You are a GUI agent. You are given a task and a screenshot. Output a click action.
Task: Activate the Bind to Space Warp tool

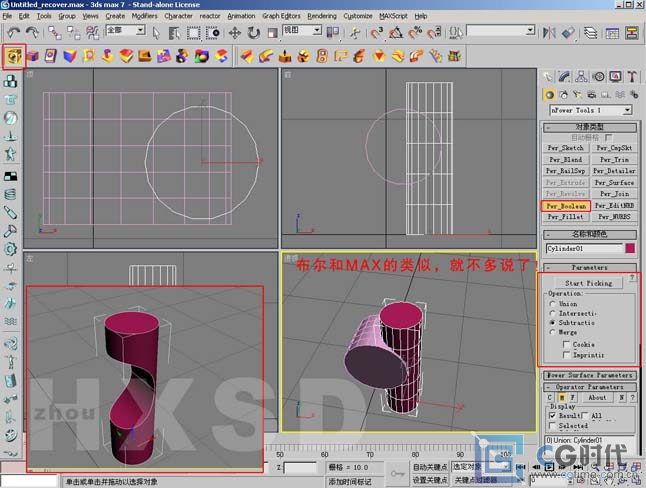92,33
